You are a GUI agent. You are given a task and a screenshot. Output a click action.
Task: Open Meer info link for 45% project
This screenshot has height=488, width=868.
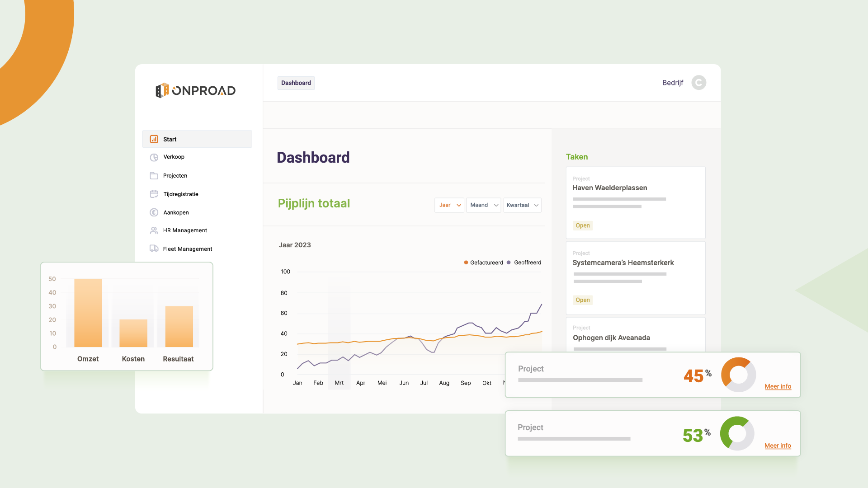778,386
